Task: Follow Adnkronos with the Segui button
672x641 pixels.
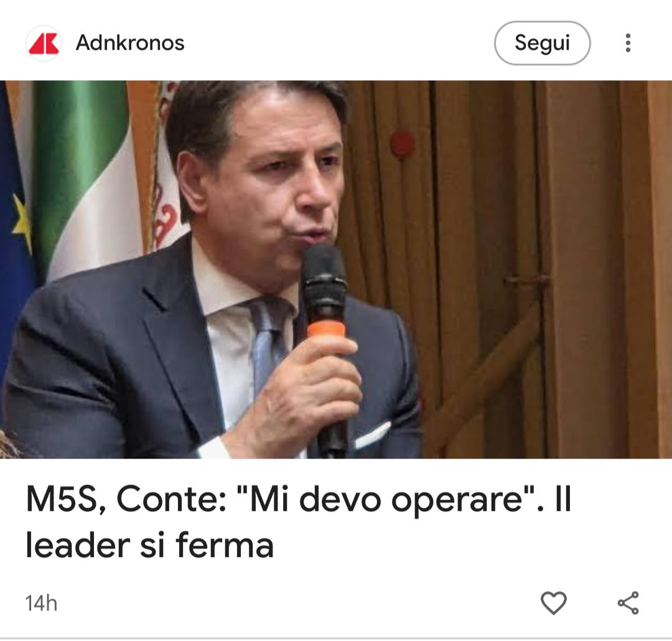Action: pyautogui.click(x=542, y=43)
